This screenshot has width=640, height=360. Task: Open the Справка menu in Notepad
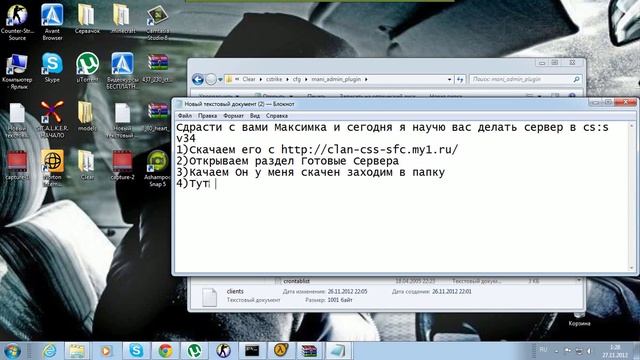pyautogui.click(x=277, y=116)
